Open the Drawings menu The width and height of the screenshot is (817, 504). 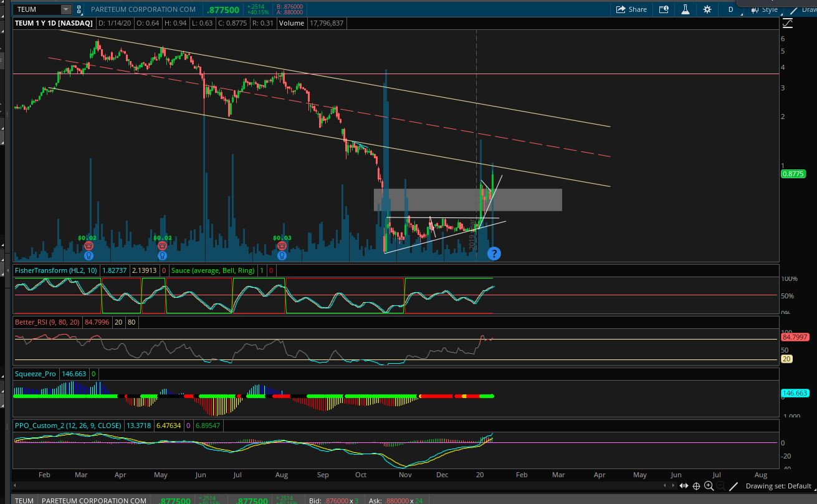coord(803,9)
